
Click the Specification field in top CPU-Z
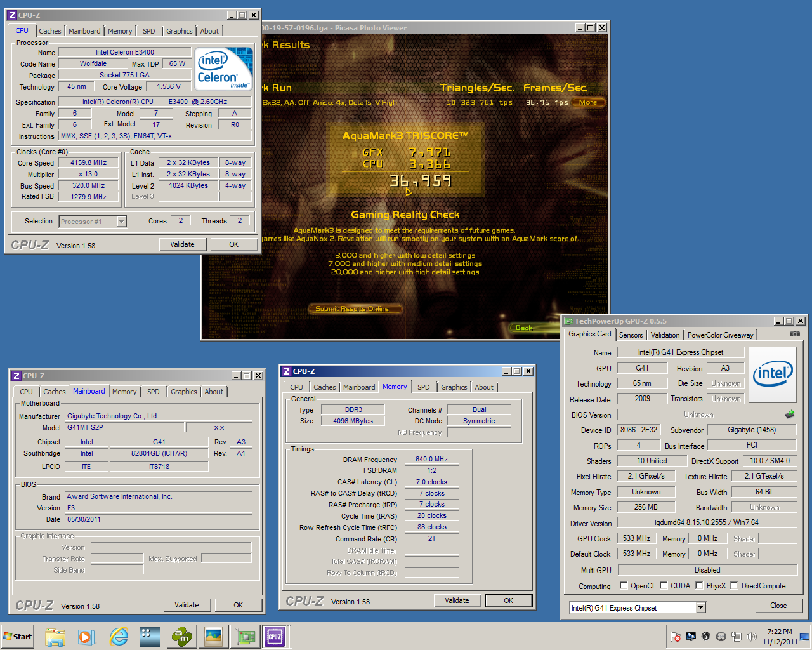click(x=155, y=102)
